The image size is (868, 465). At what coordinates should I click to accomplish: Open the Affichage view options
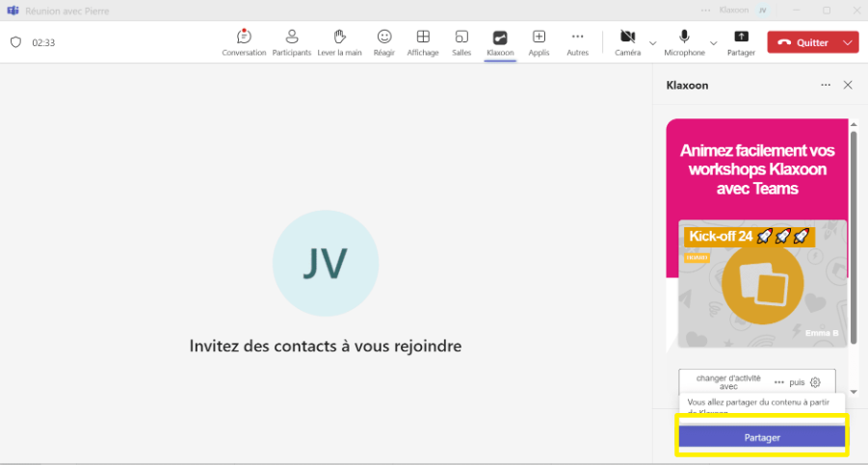click(x=422, y=41)
